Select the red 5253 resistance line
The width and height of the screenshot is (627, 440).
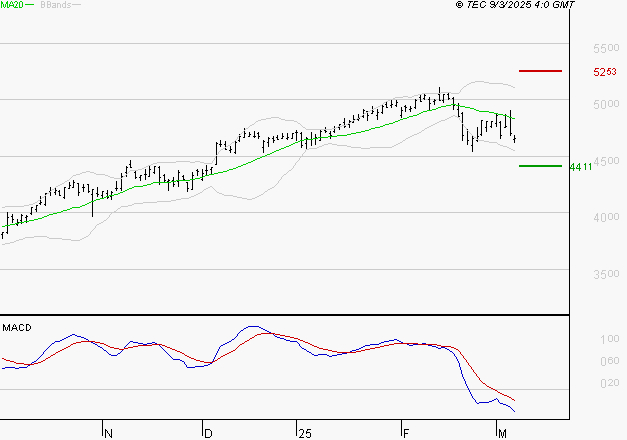[x=540, y=71]
